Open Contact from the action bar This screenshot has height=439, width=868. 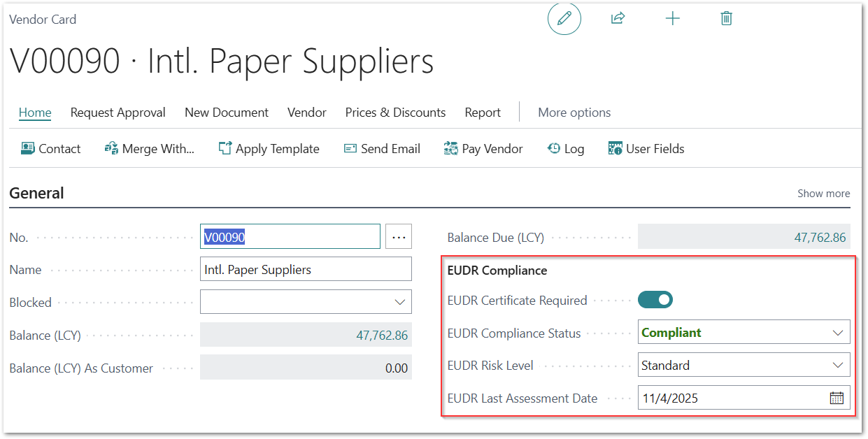[x=50, y=148]
